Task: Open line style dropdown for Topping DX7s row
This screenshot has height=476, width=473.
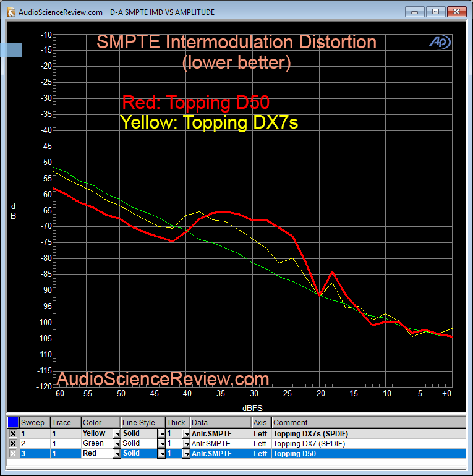Action: pyautogui.click(x=161, y=434)
